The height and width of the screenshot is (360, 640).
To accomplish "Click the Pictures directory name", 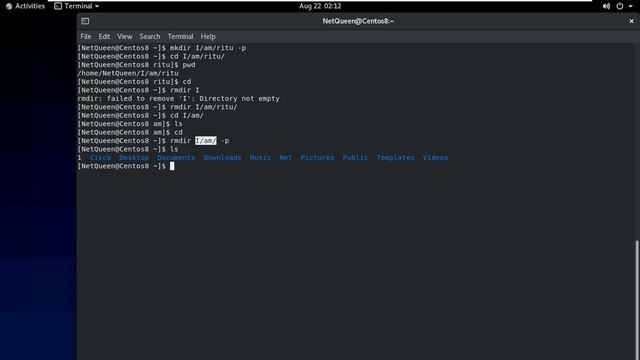I will (x=317, y=158).
